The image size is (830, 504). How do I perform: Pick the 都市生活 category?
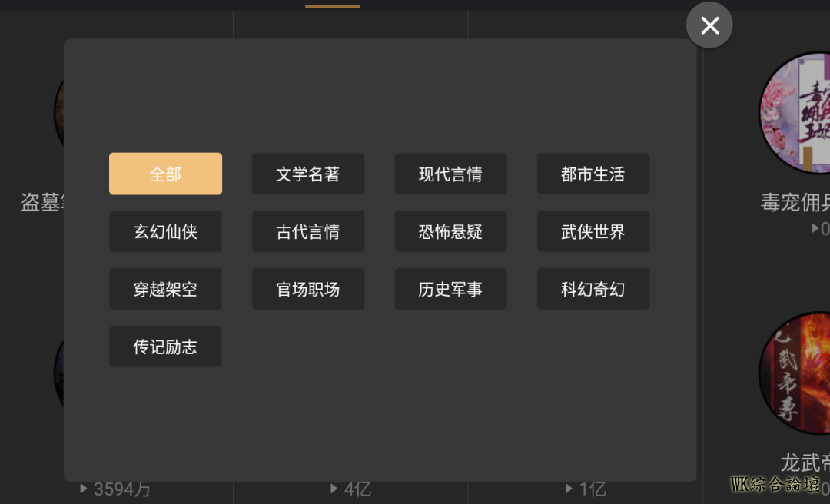point(593,174)
